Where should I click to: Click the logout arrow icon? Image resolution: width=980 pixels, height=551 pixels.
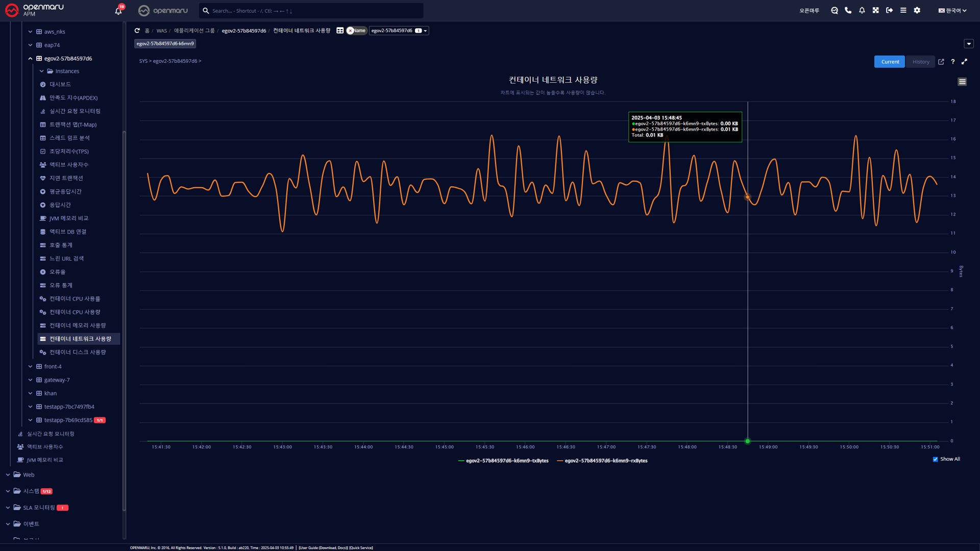coord(890,10)
